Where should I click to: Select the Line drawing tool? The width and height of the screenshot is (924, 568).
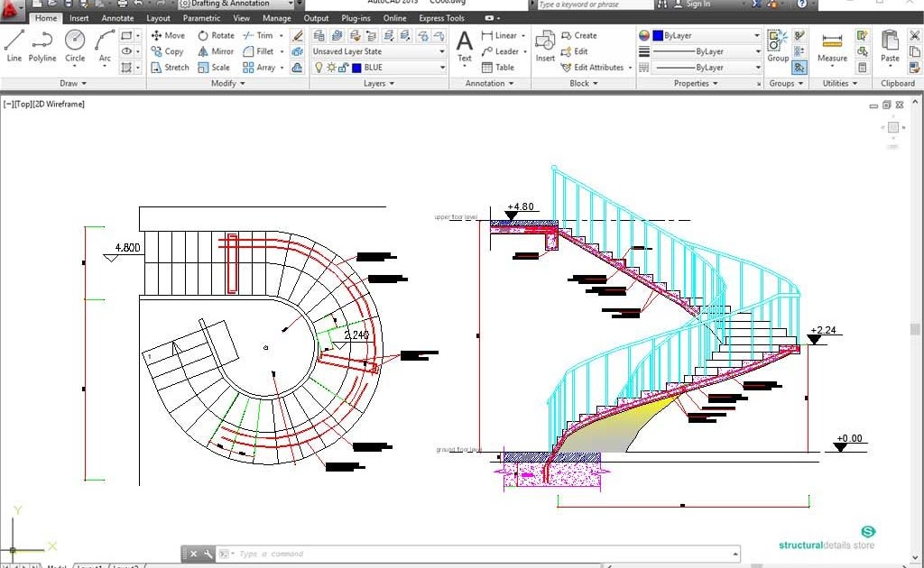pos(14,46)
